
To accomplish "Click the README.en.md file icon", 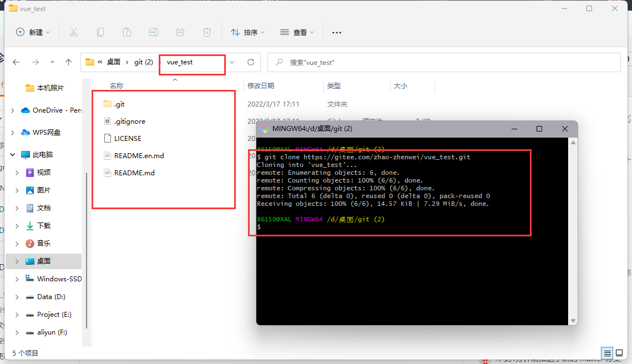I will tap(107, 155).
